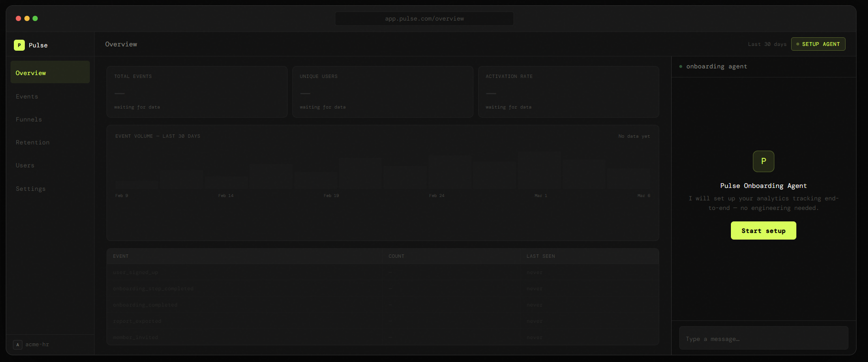Image resolution: width=868 pixels, height=362 pixels.
Task: Click the Mar 6 axis label
Action: click(x=644, y=196)
